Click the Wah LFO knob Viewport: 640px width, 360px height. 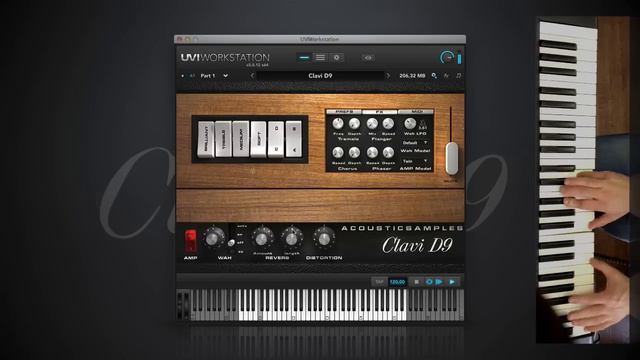tap(410, 123)
